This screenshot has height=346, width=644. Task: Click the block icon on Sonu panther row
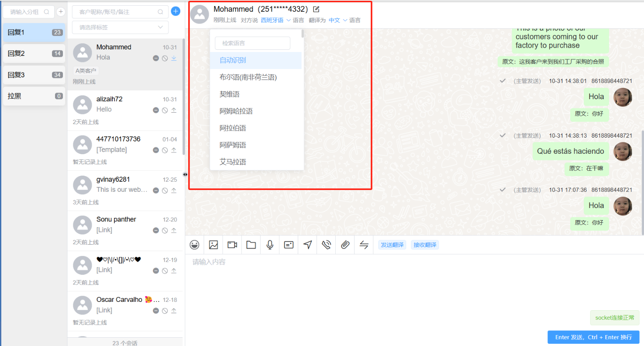coord(165,231)
